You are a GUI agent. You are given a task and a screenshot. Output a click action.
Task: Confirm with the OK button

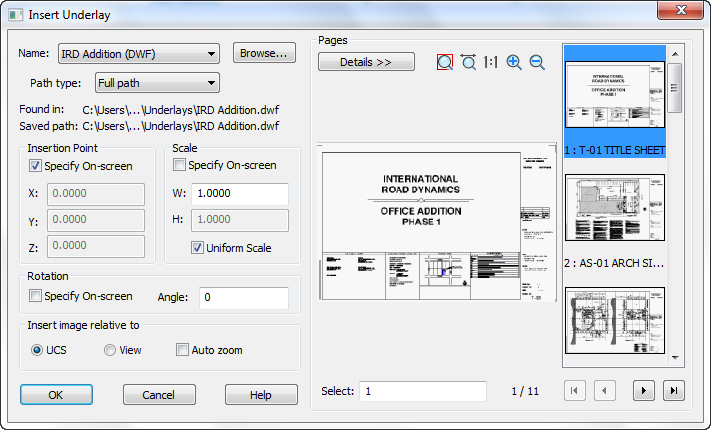pos(56,395)
